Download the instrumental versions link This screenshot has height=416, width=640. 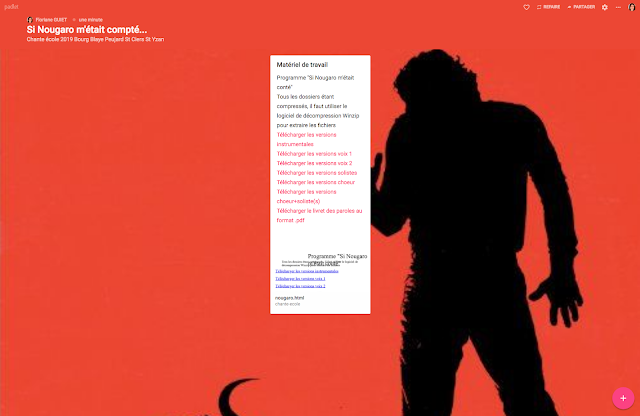(x=307, y=139)
